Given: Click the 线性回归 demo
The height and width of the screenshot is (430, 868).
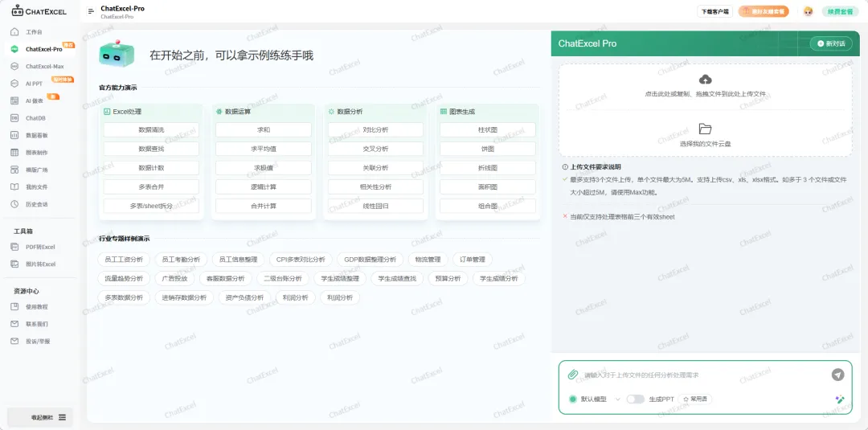Looking at the screenshot, I should [375, 206].
